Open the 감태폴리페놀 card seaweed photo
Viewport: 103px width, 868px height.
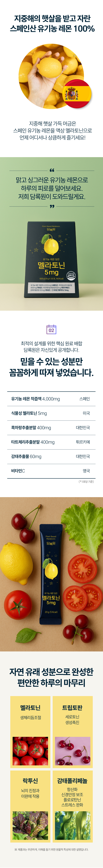point(73,826)
